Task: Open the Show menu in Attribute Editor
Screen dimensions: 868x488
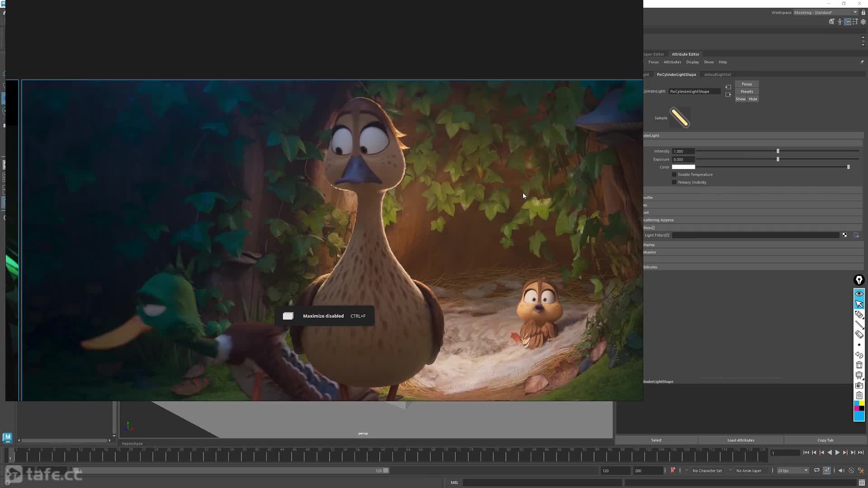Action: click(708, 62)
